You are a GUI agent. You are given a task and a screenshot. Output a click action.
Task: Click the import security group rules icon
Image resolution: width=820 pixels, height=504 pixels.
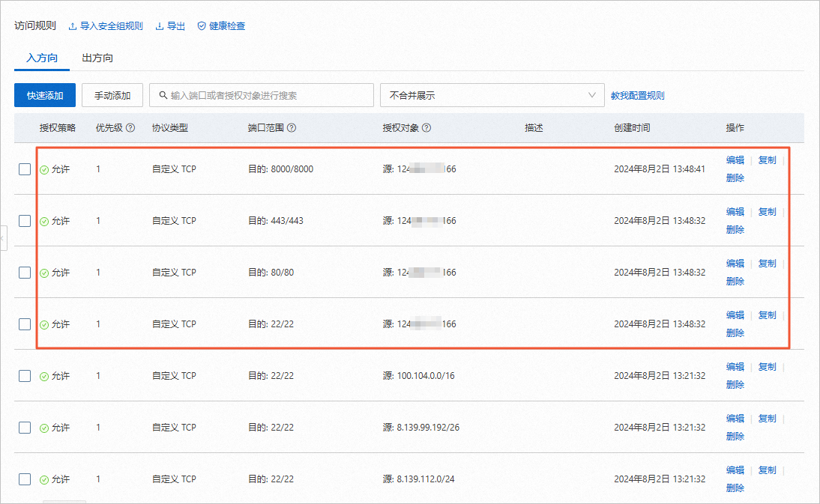pyautogui.click(x=73, y=26)
